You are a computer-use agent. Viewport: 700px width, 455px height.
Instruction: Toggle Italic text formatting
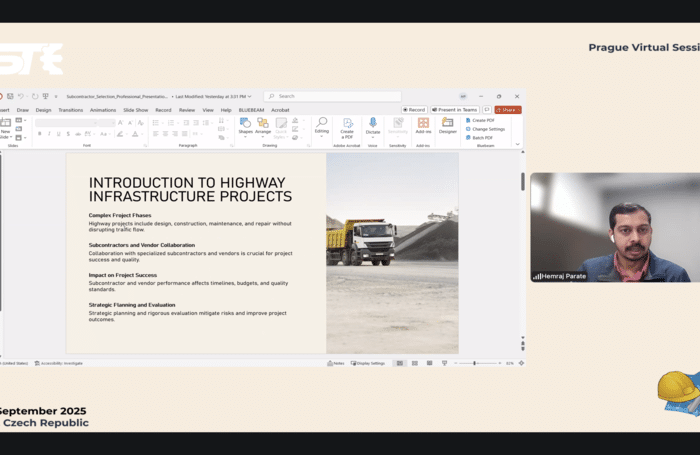coord(48,133)
